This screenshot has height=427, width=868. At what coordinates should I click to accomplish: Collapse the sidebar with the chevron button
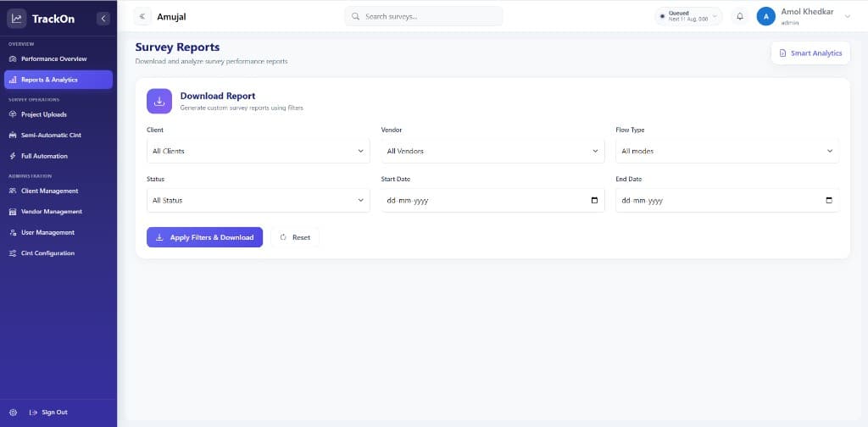[103, 19]
